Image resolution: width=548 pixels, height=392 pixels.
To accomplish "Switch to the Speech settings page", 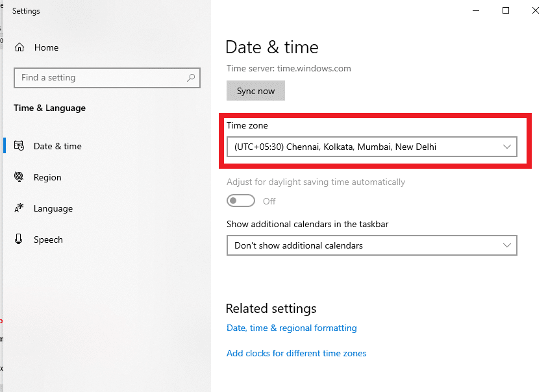I will pos(48,239).
